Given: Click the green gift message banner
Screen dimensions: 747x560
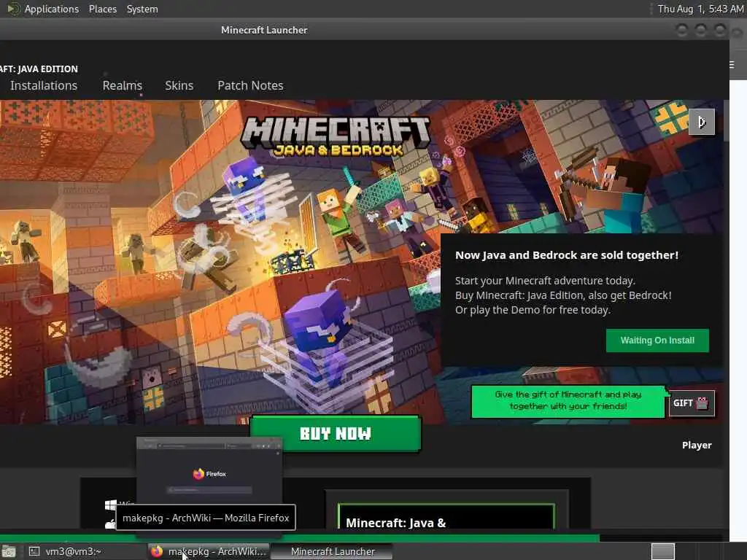Looking at the screenshot, I should tap(568, 401).
